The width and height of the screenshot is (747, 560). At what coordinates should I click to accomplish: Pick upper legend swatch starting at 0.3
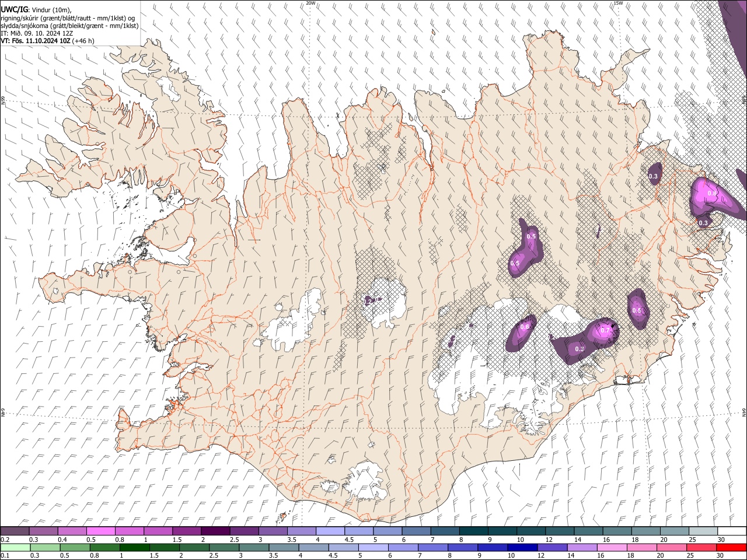click(x=43, y=531)
